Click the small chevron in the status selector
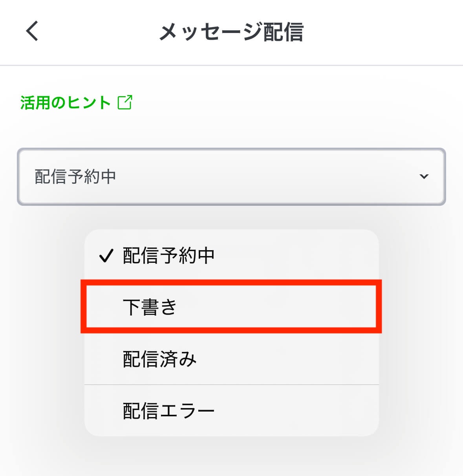This screenshot has width=463, height=476. pos(424,176)
